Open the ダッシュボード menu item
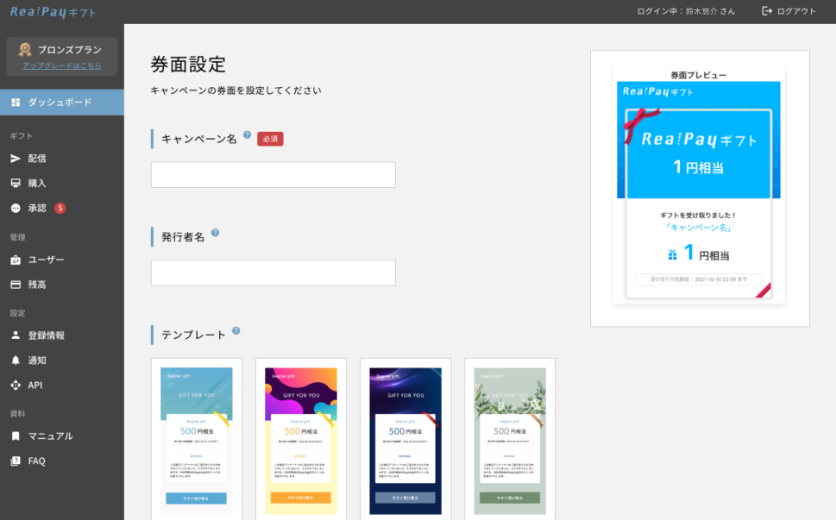This screenshot has height=520, width=836. click(x=62, y=102)
